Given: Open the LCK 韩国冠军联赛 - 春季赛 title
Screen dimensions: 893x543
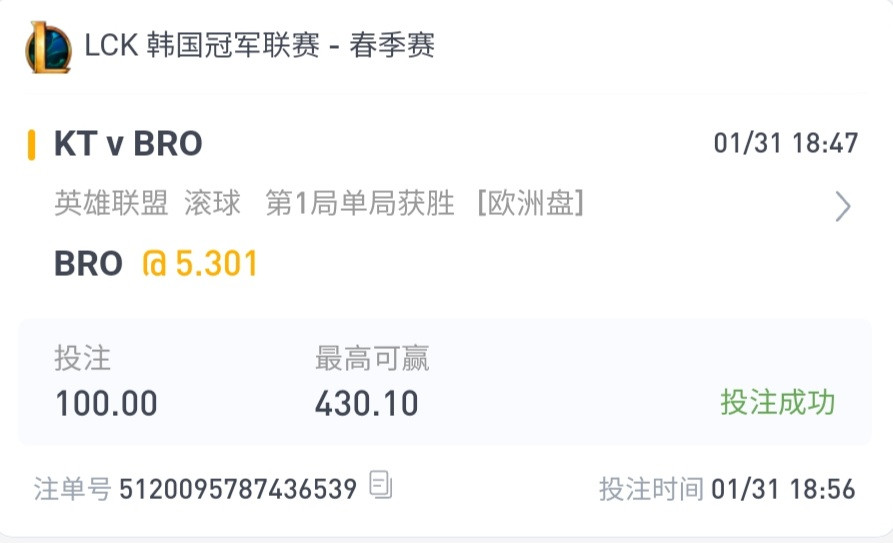Looking at the screenshot, I should pos(260,45).
